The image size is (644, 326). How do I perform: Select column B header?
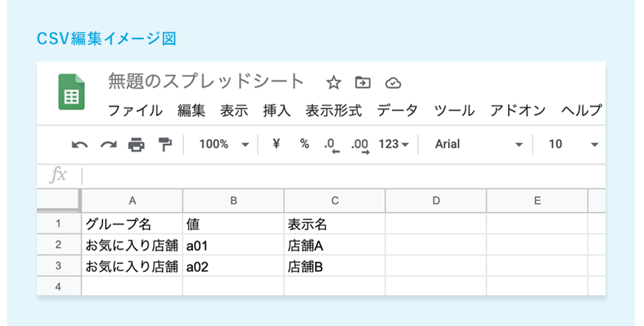pos(234,201)
